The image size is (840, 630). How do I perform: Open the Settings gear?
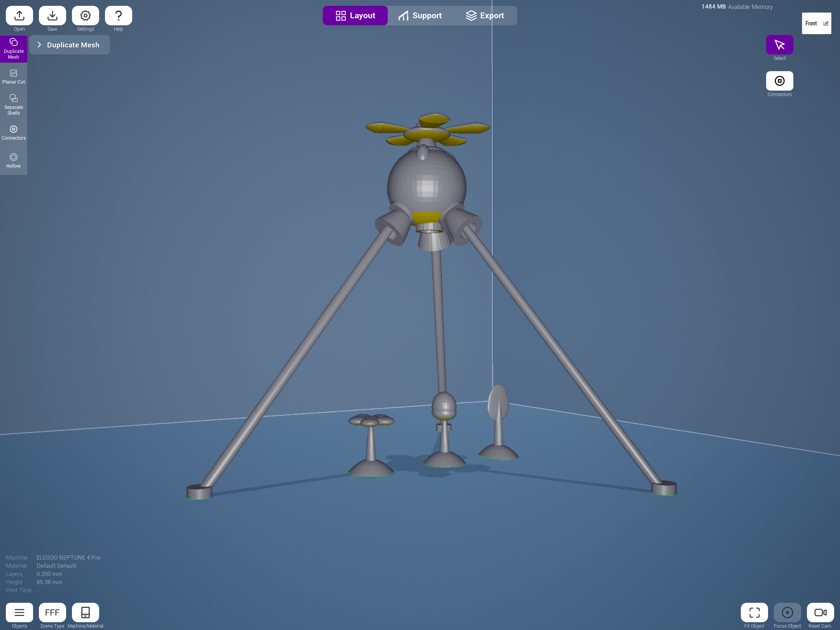pos(86,16)
